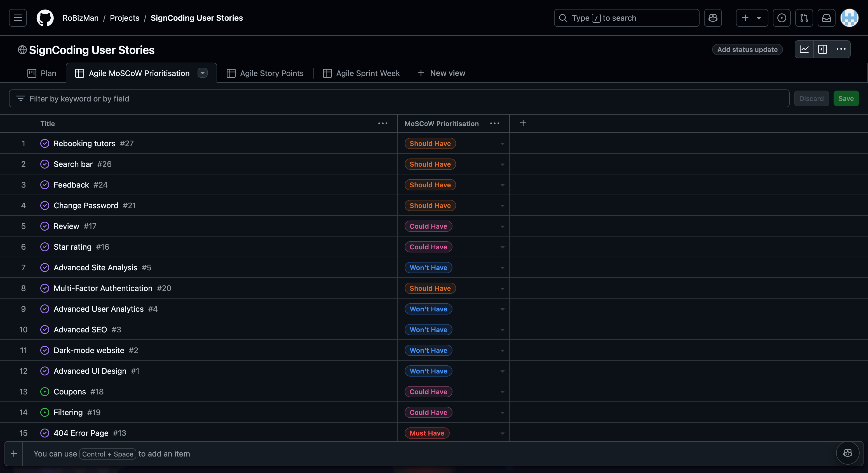Go to GitHub homepage via Octocat logo
868x473 pixels.
tap(45, 18)
